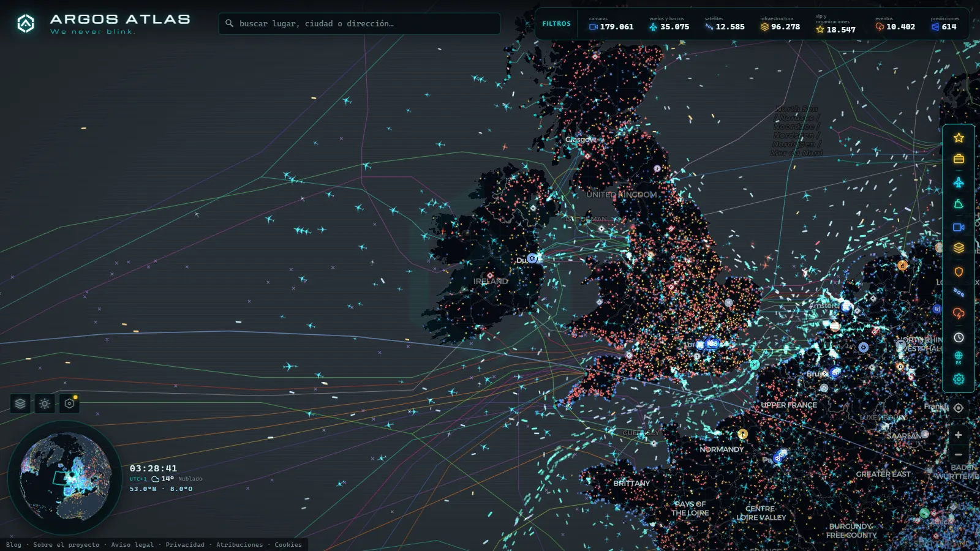Select the ship icon in right sidebar
The image size is (980, 551).
(x=959, y=204)
